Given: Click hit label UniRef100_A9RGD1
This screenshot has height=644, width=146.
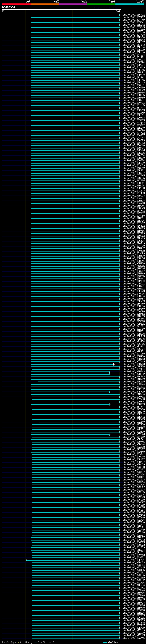Looking at the screenshot, I should click(134, 352).
